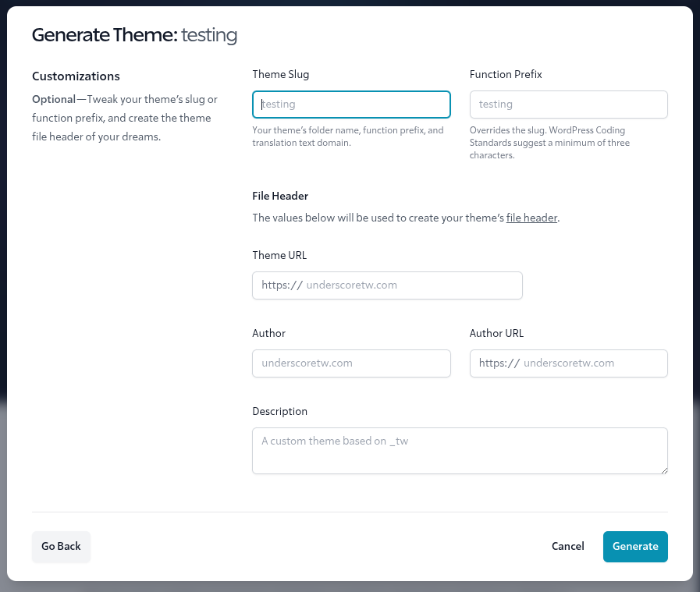Image resolution: width=700 pixels, height=592 pixels.
Task: Cancel the theme generation dialog
Action: 567,547
